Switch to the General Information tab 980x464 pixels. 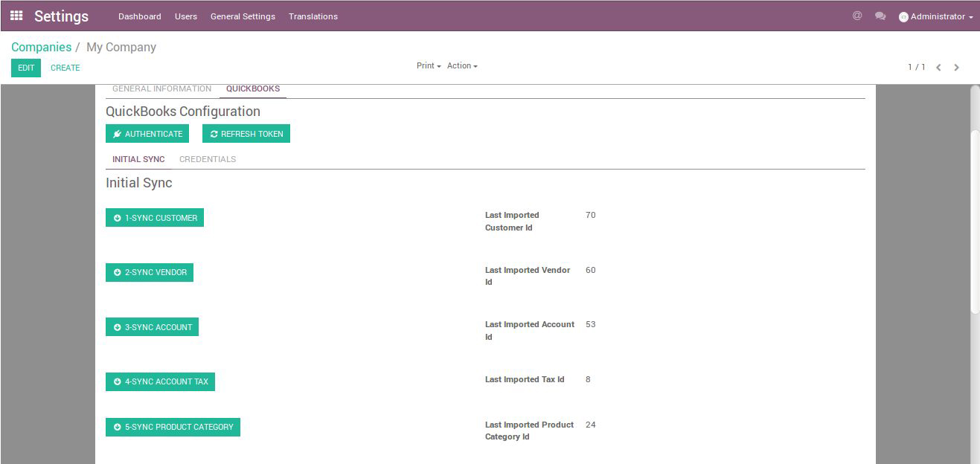[162, 88]
